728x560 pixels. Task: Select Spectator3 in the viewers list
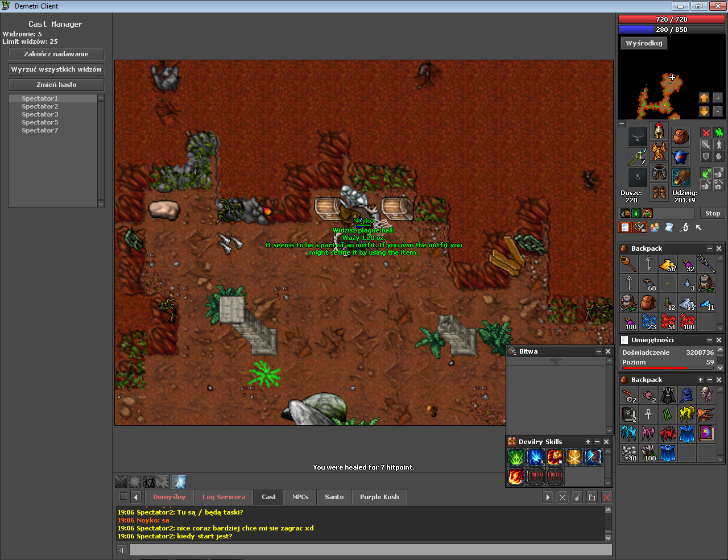click(x=53, y=114)
